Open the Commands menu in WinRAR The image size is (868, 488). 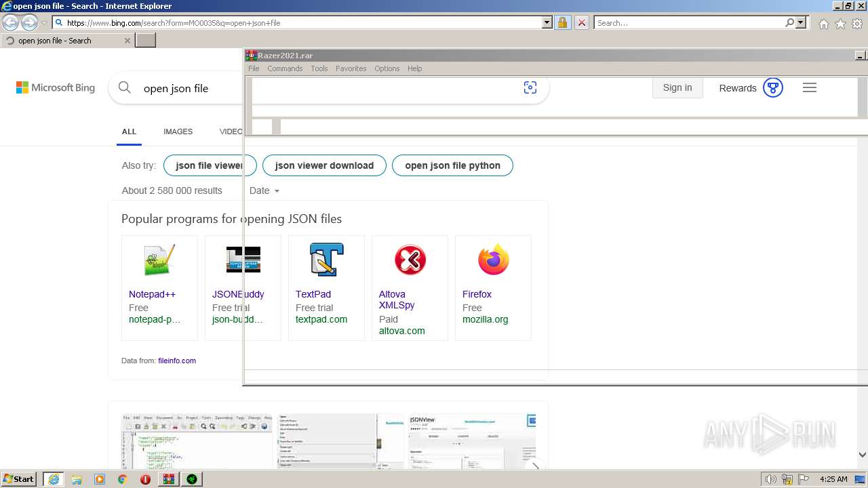coord(285,68)
